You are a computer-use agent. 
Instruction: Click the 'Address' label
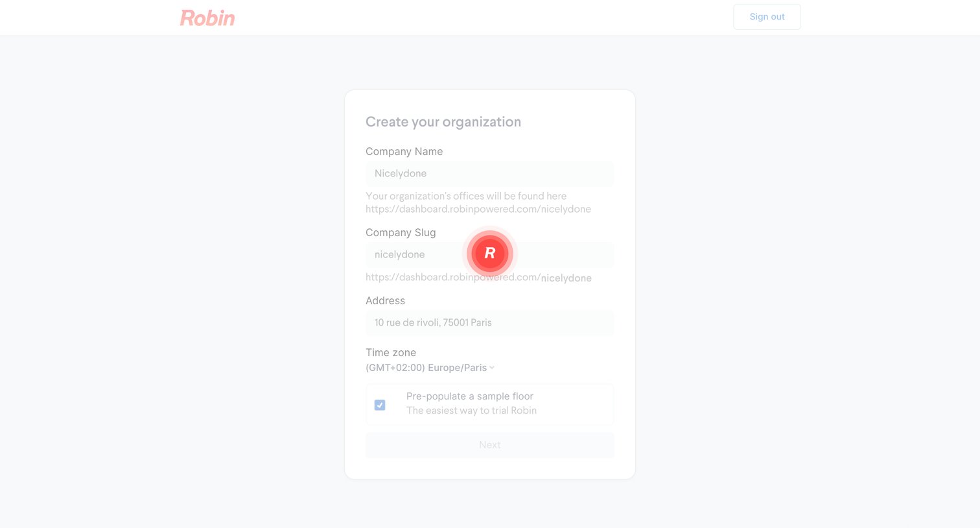coord(385,300)
